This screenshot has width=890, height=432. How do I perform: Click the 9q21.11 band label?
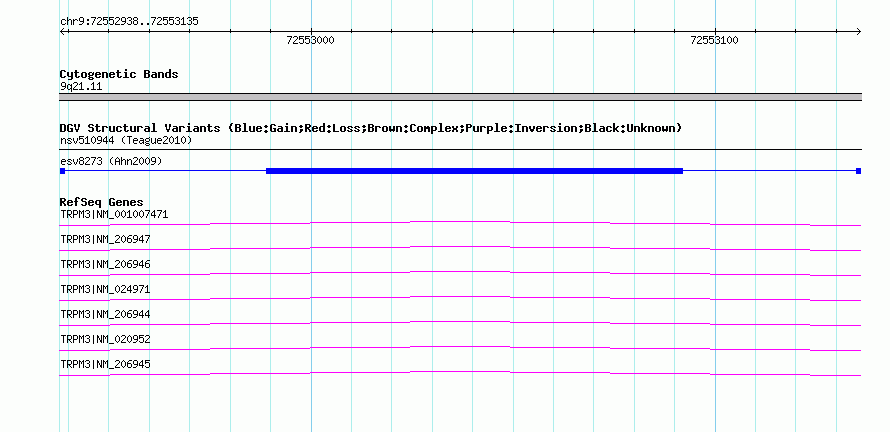pos(81,87)
